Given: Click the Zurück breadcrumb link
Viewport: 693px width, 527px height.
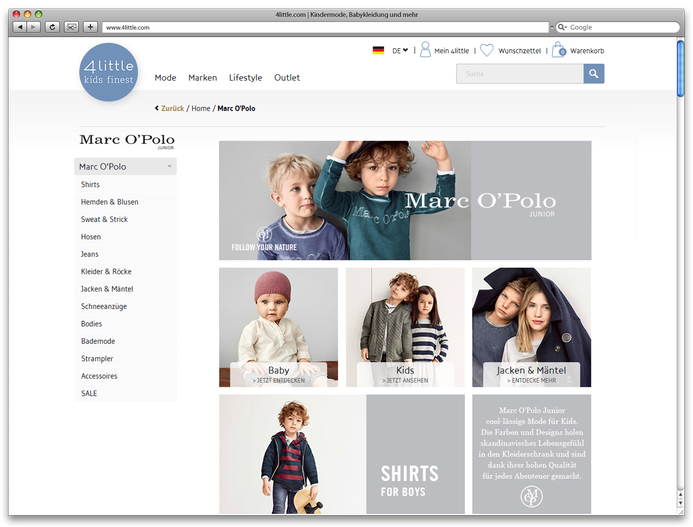Looking at the screenshot, I should pos(172,108).
